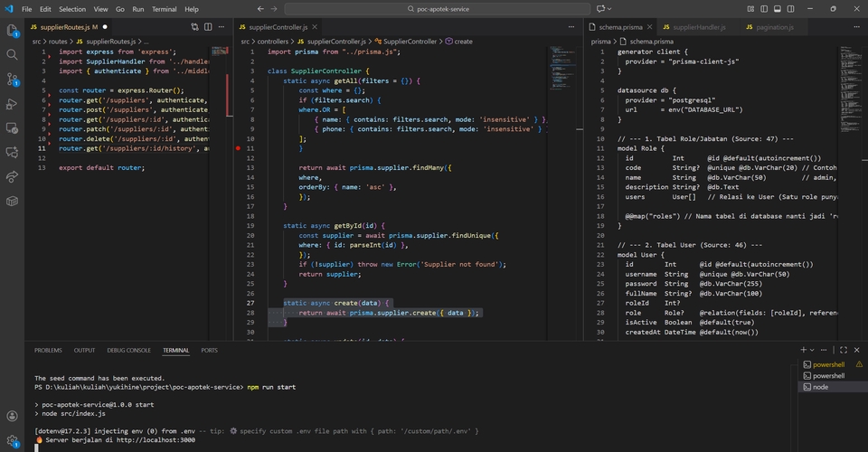Open the Chat view in activity bar
The height and width of the screenshot is (452, 868).
tap(12, 152)
